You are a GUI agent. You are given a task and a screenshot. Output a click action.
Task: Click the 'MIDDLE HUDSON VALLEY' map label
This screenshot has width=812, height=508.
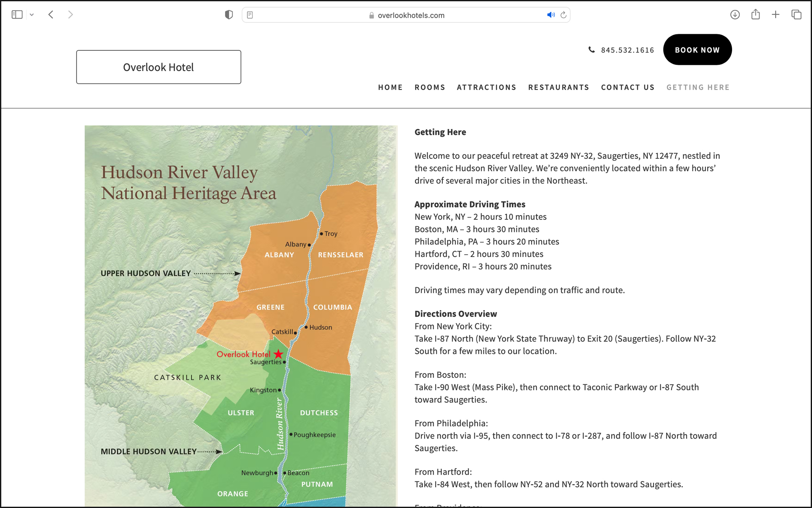(x=148, y=452)
